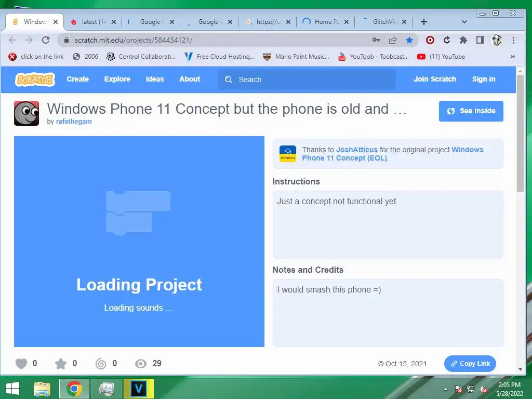Open Chrome three-dot menu

513,40
